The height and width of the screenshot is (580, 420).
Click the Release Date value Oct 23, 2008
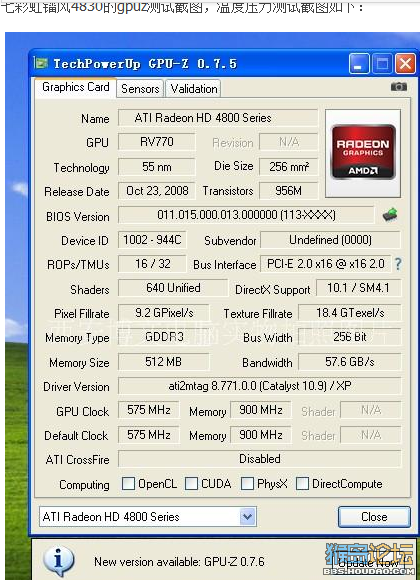[x=157, y=191]
